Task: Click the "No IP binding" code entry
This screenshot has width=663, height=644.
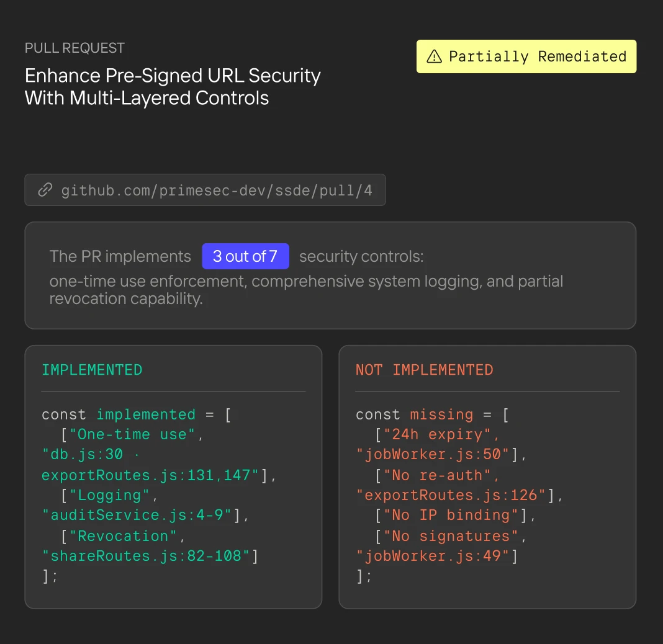Action: pyautogui.click(x=456, y=515)
